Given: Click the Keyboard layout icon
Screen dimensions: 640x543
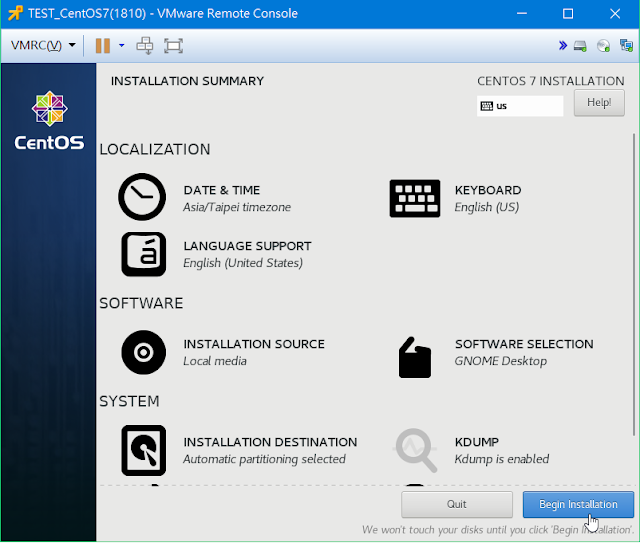Looking at the screenshot, I should tap(415, 198).
